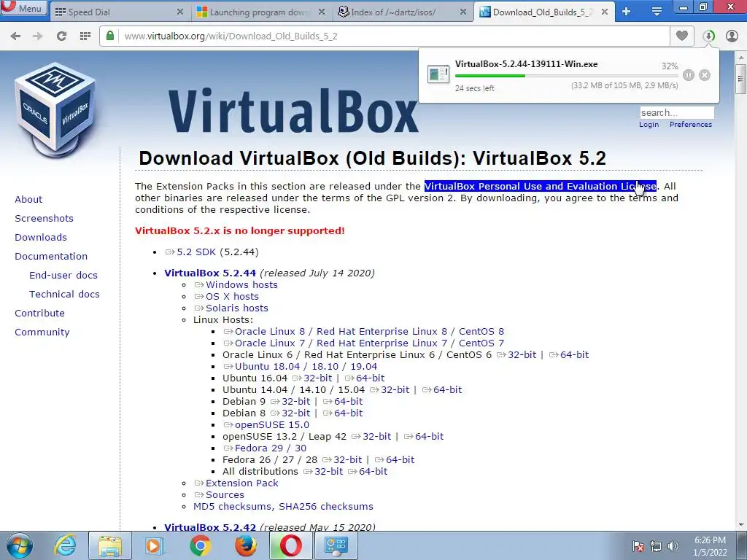Close the Index of /~dartz/isos/ tab
The image size is (747, 560).
(x=462, y=12)
